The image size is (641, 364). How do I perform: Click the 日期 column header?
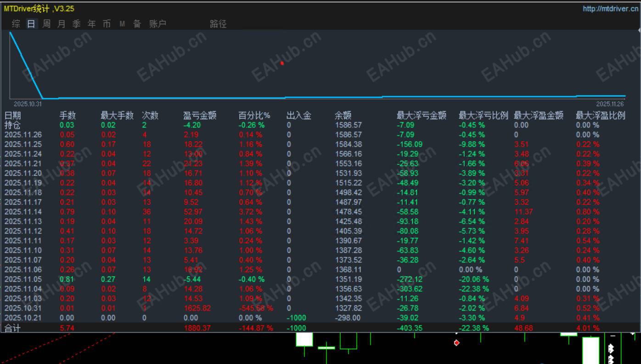click(13, 116)
